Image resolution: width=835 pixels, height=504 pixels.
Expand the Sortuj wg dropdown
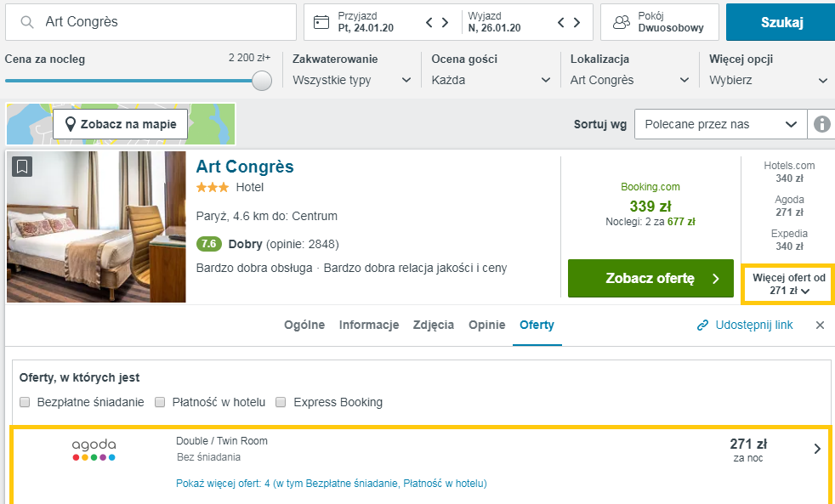point(719,124)
